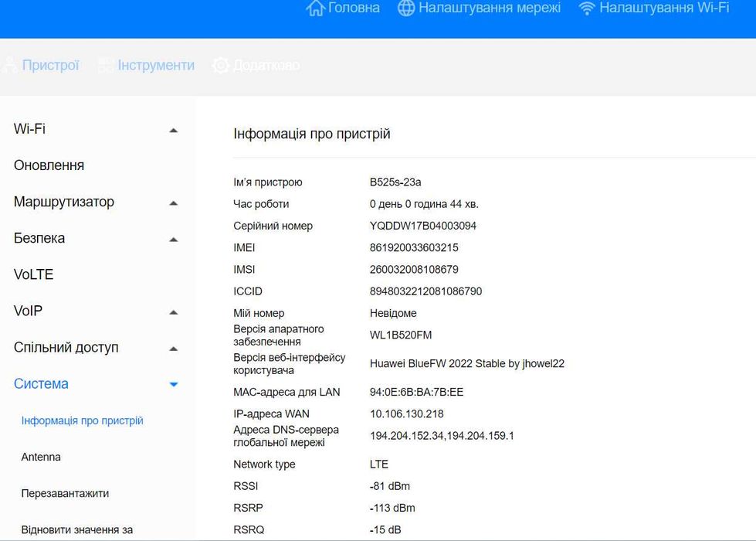Click the Network type label
Image resolution: width=756 pixels, height=541 pixels.
point(264,464)
